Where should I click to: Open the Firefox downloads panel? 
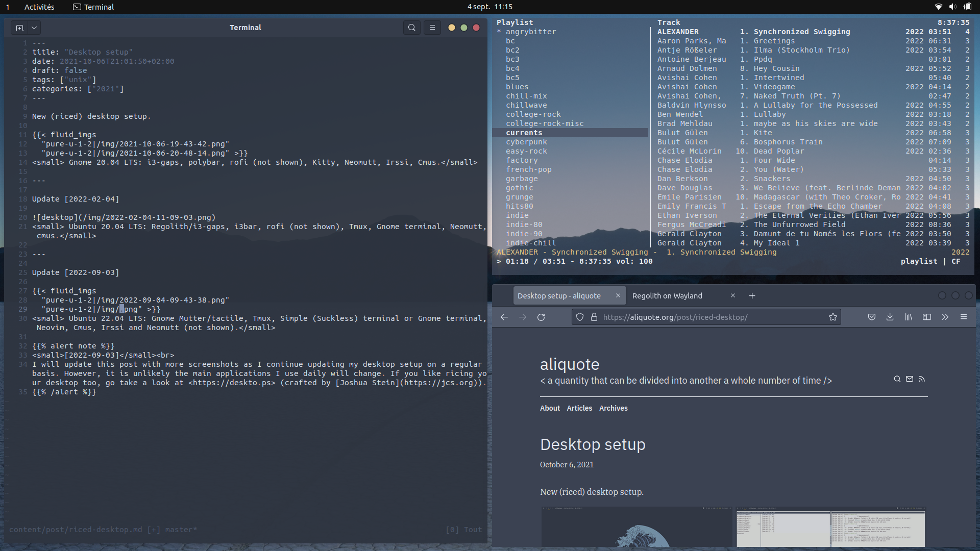pos(890,317)
